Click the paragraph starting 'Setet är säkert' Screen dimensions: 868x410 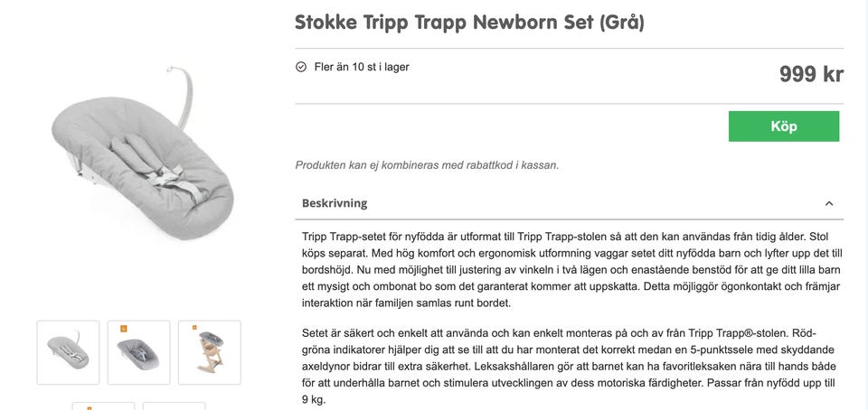pos(571,365)
